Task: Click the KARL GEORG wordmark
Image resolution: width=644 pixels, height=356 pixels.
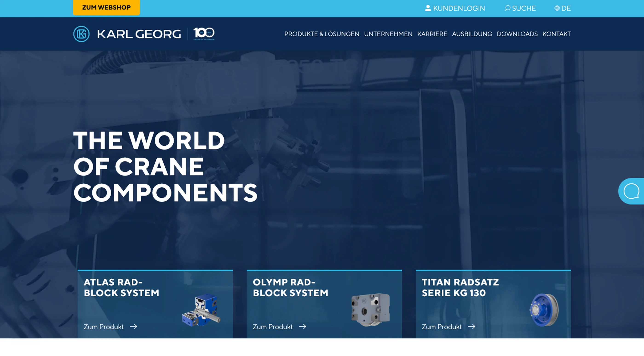Action: tap(139, 34)
